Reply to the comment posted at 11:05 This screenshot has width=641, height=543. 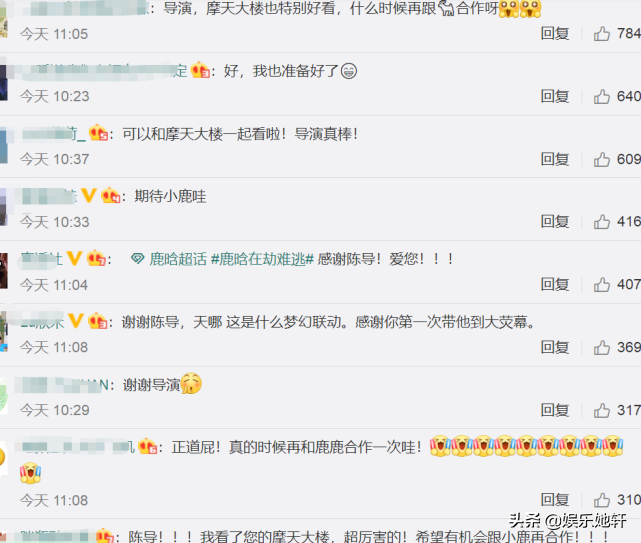point(555,34)
